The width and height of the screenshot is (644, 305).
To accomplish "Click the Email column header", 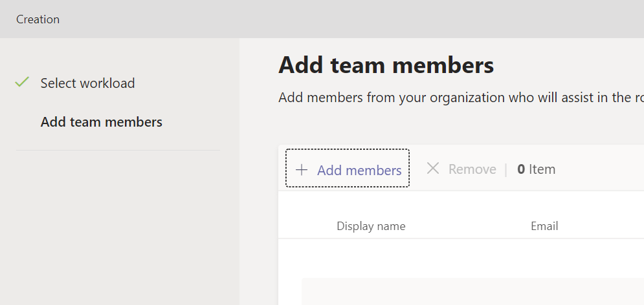I will (x=544, y=226).
